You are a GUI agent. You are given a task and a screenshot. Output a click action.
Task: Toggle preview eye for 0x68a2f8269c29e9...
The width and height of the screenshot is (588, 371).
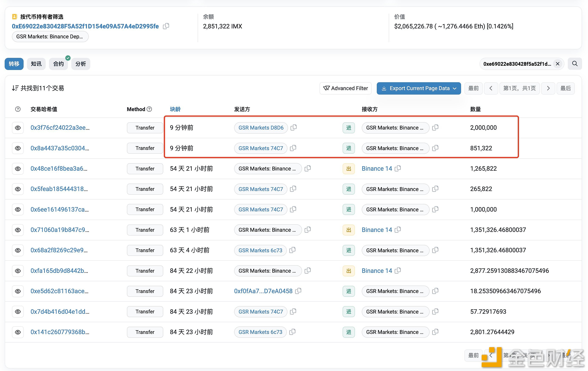point(18,250)
